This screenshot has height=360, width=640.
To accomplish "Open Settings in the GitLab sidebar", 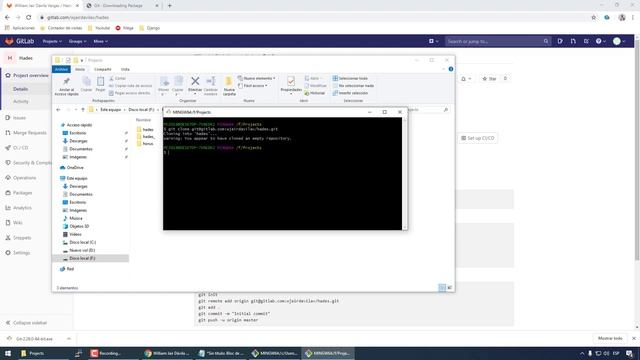I will pyautogui.click(x=18, y=253).
